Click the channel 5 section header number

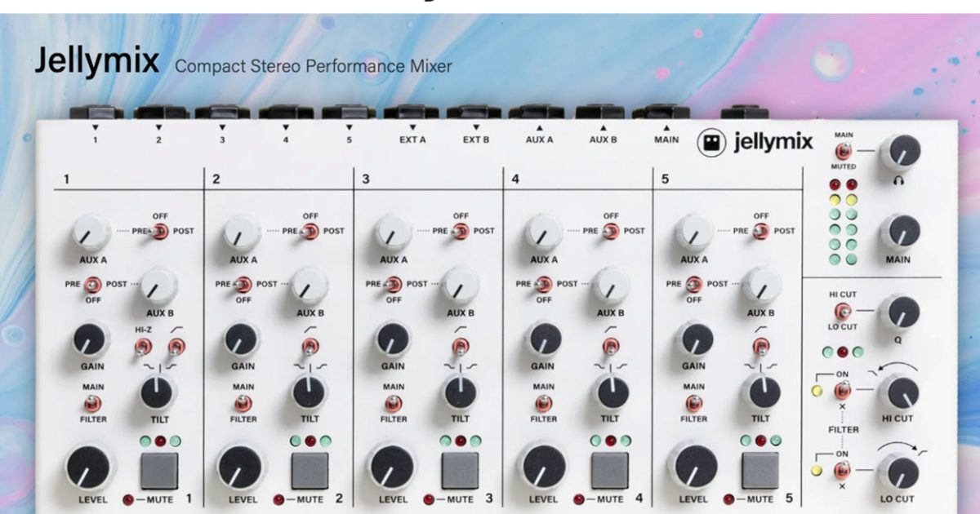point(665,179)
